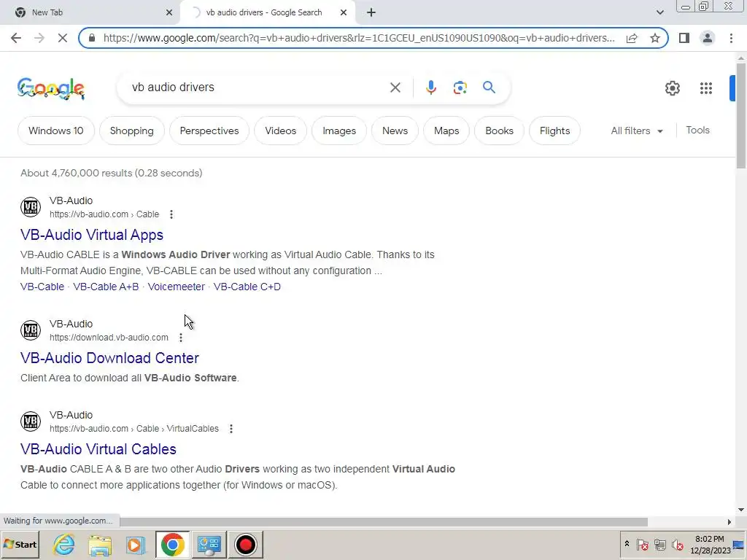The height and width of the screenshot is (560, 747).
Task: Expand the All filters dropdown
Action: pos(637,131)
